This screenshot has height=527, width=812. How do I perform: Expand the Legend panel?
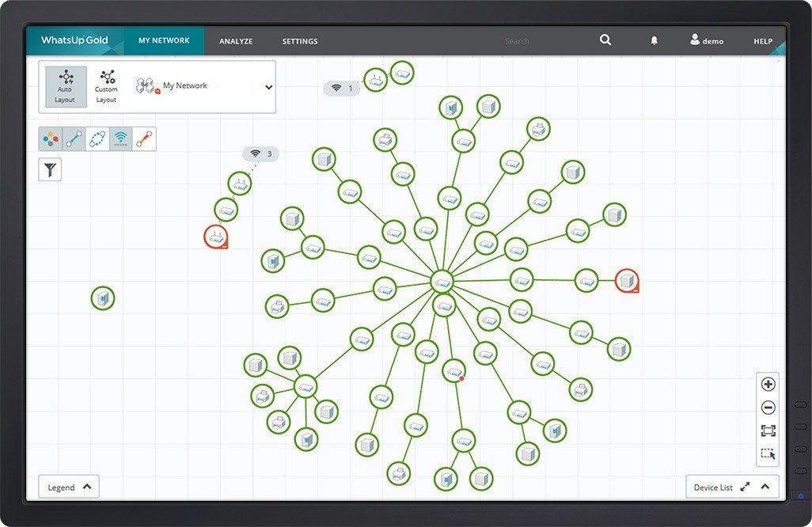68,486
